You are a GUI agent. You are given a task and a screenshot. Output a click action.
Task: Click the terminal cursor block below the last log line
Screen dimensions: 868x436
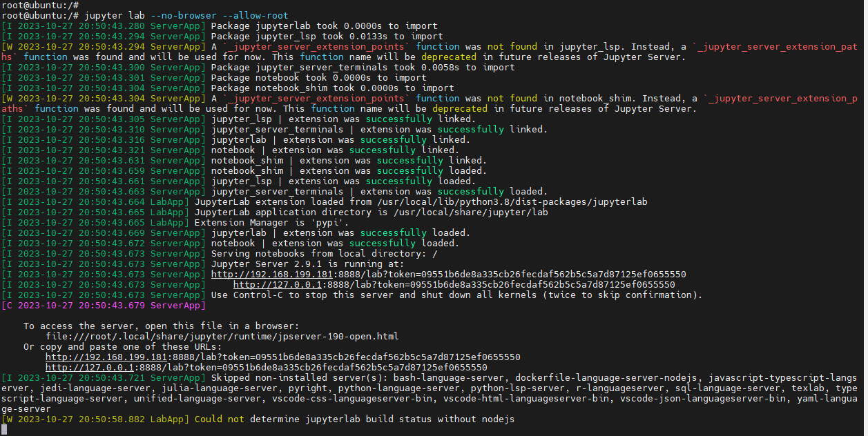click(x=4, y=430)
